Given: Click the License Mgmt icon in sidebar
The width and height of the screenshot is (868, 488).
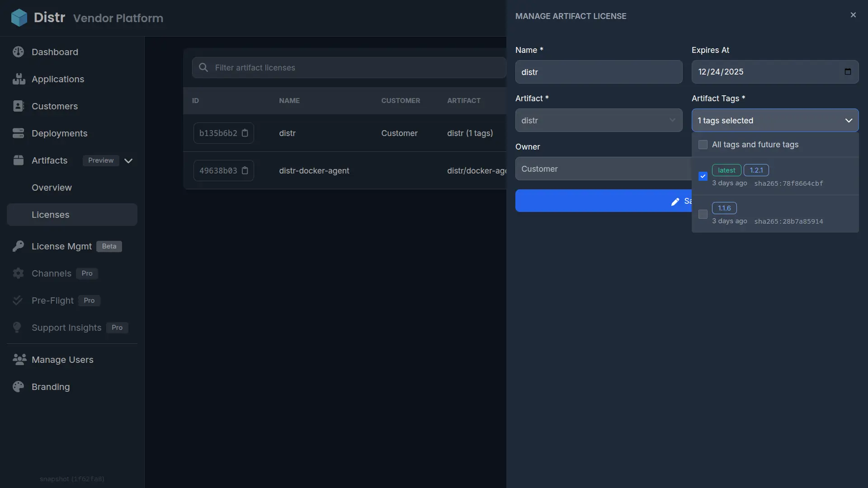Looking at the screenshot, I should tap(17, 246).
